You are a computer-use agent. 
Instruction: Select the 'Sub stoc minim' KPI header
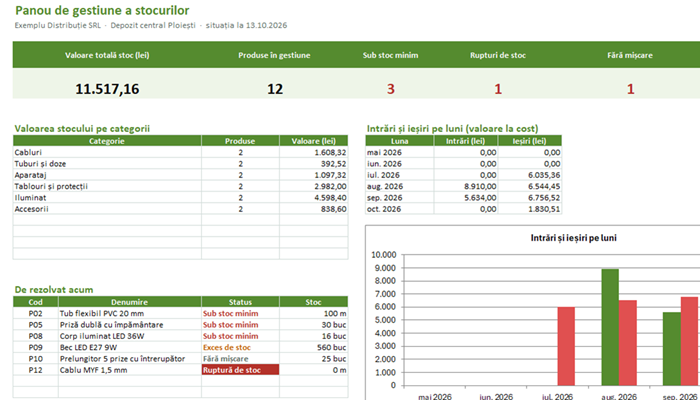391,55
